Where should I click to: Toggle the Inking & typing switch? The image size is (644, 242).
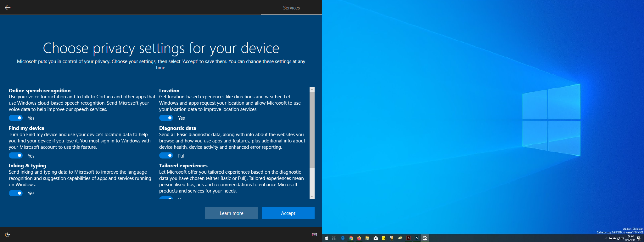(16, 193)
